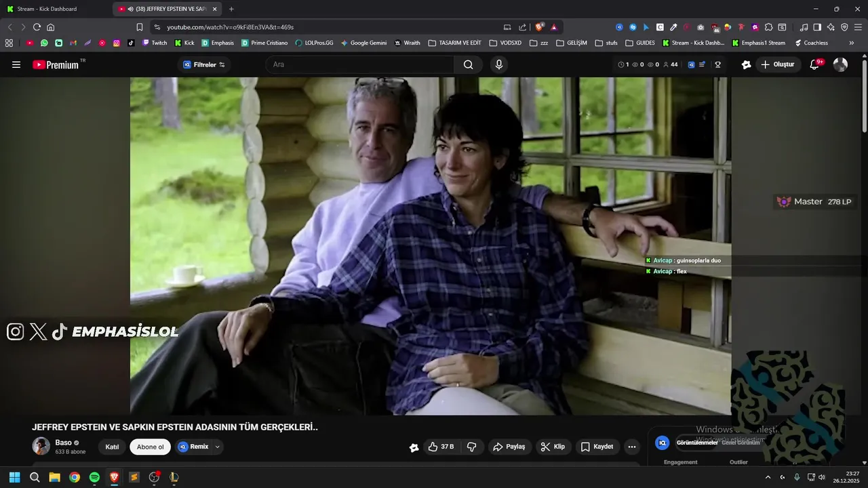Click the video player frame
The height and width of the screenshot is (488, 868).
[431, 245]
